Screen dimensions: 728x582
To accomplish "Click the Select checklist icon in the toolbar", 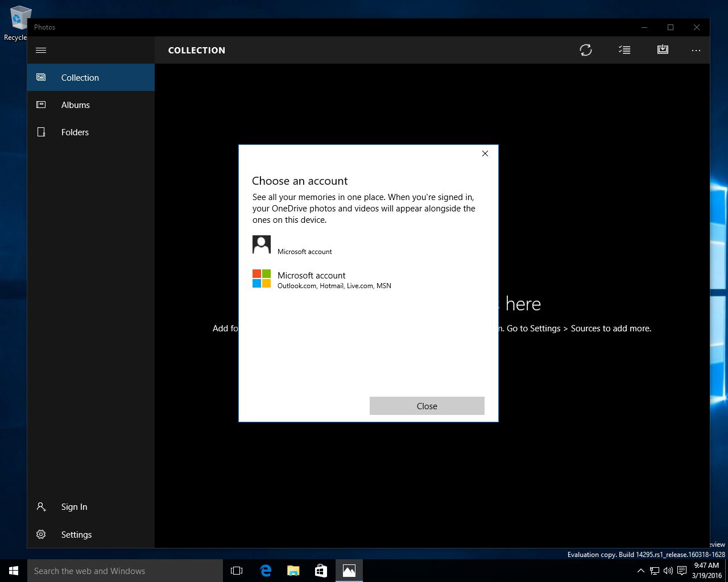I will click(624, 50).
